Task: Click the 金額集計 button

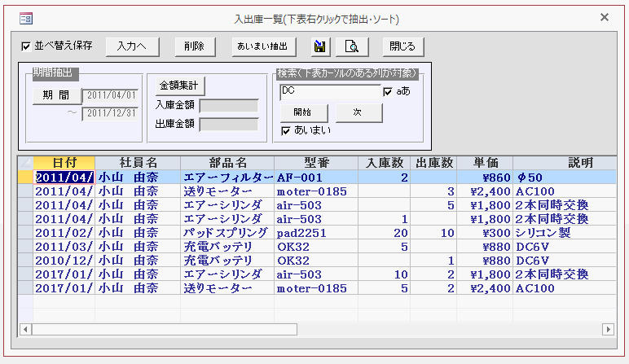Action: click(x=179, y=86)
